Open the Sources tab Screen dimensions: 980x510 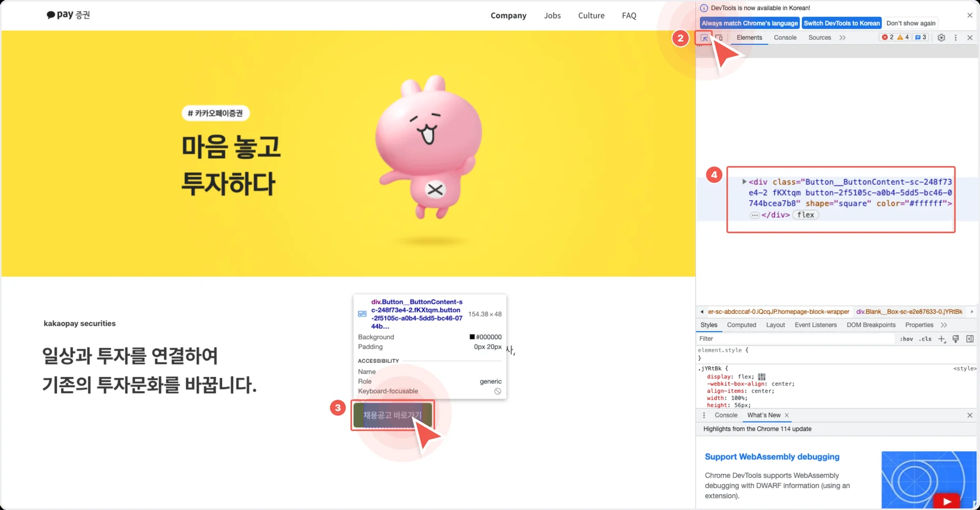[x=820, y=38]
